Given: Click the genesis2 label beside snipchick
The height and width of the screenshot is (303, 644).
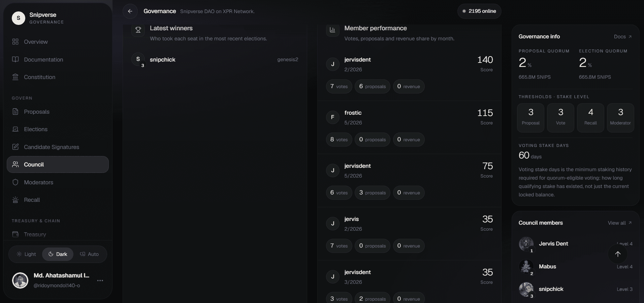Looking at the screenshot, I should 288,60.
